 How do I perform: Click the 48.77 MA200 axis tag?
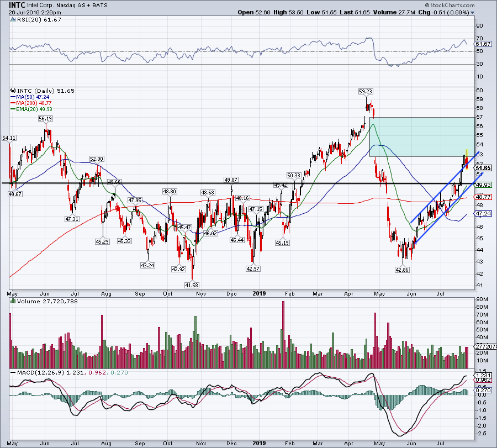484,197
